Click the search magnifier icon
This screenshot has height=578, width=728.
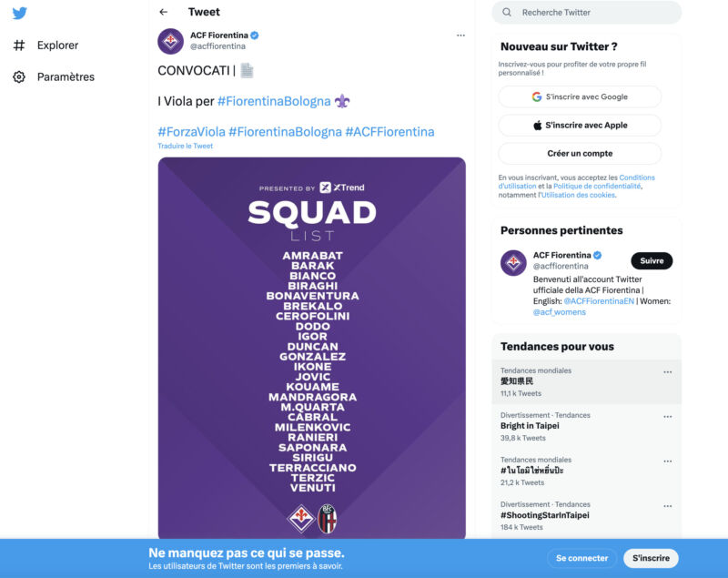click(x=507, y=13)
